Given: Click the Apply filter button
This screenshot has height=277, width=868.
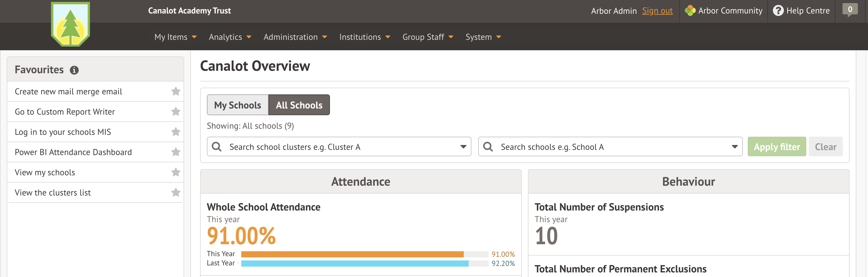Looking at the screenshot, I should [x=777, y=146].
